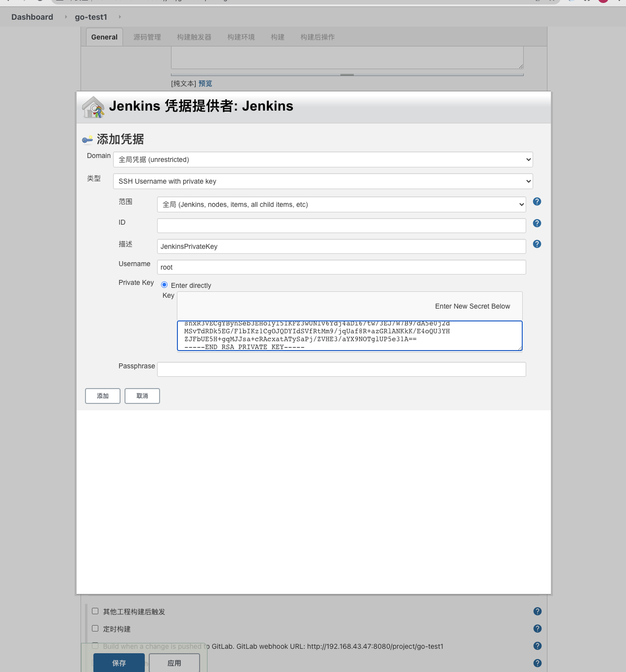626x672 pixels.
Task: Open go-test1 in the breadcrumb
Action: point(91,17)
